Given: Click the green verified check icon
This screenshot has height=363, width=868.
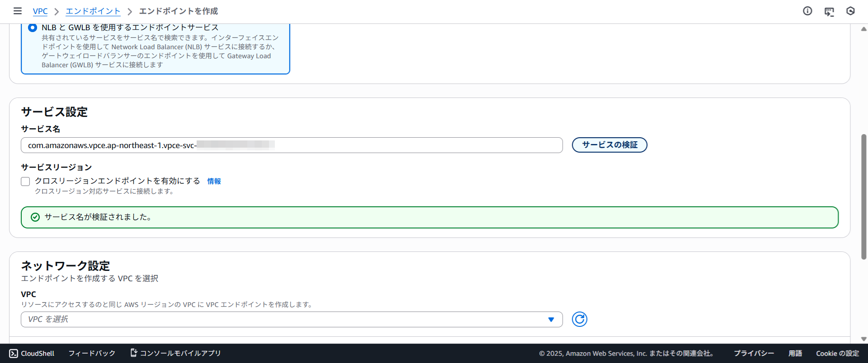Looking at the screenshot, I should coord(35,217).
